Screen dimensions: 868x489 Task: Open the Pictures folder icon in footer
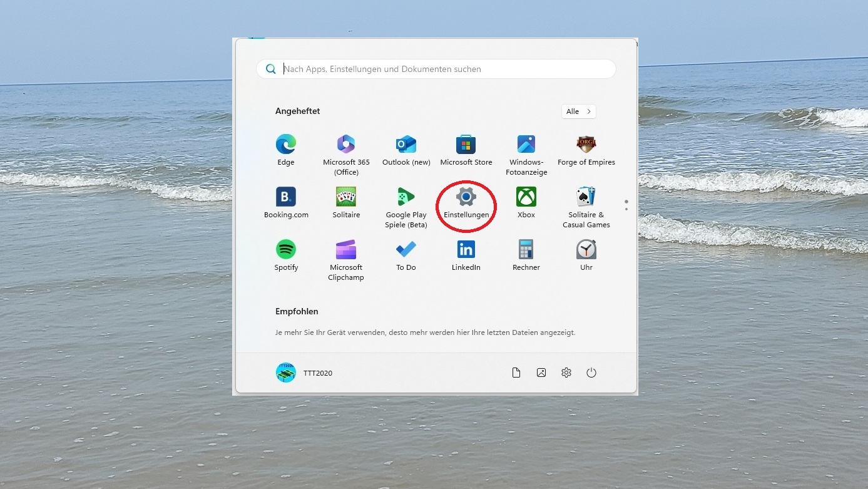click(541, 373)
